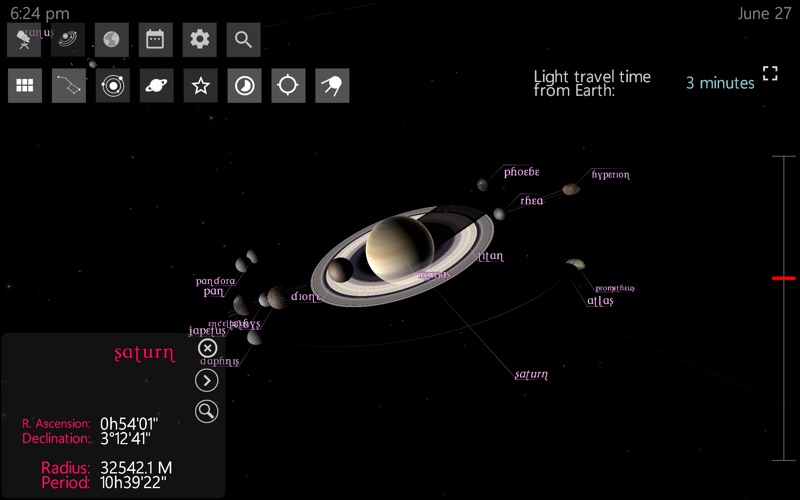Viewport: 800px width, 500px height.
Task: Click the R. Ascension value 0h54'01"
Action: point(129,424)
